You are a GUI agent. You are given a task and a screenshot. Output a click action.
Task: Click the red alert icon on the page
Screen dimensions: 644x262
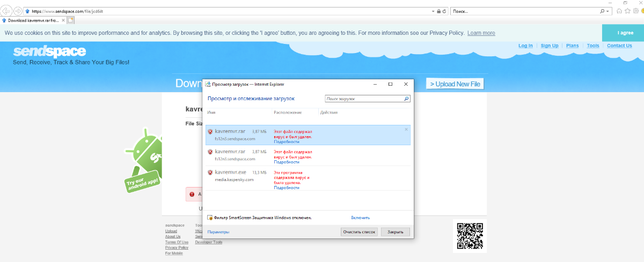192,194
